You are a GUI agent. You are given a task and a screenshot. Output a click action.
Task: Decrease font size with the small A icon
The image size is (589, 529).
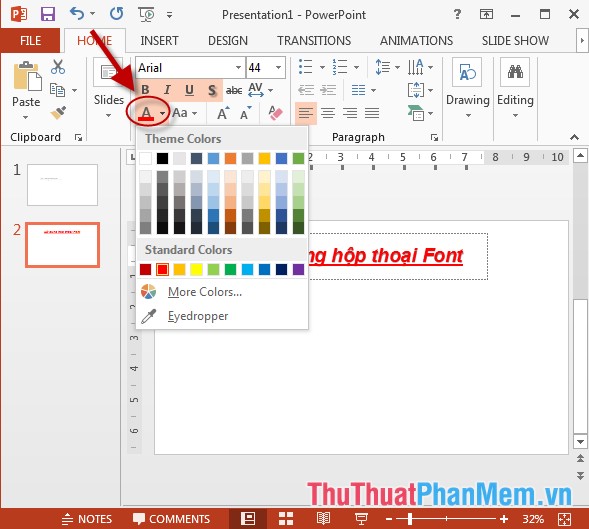coord(245,113)
